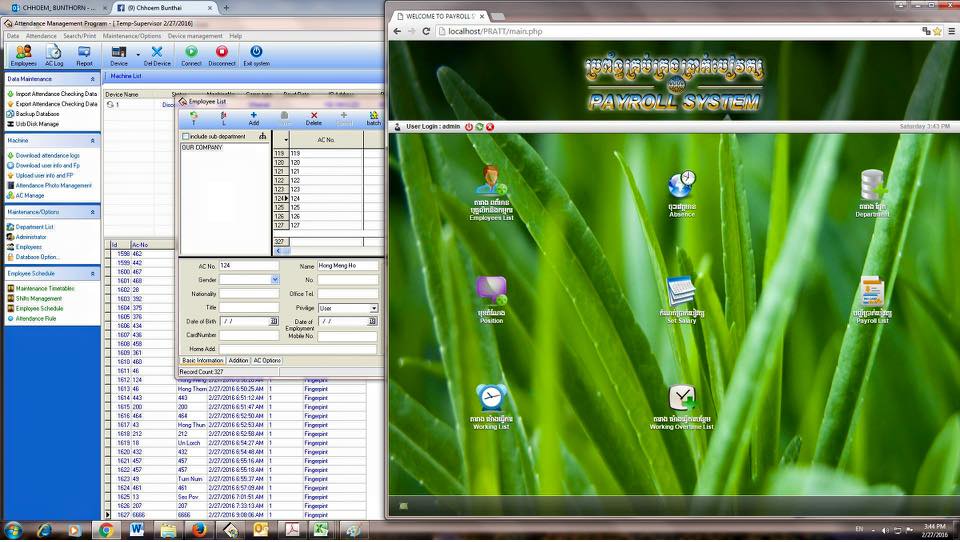Click the Add button in Employee List
This screenshot has height=542, width=960.
coord(254,118)
